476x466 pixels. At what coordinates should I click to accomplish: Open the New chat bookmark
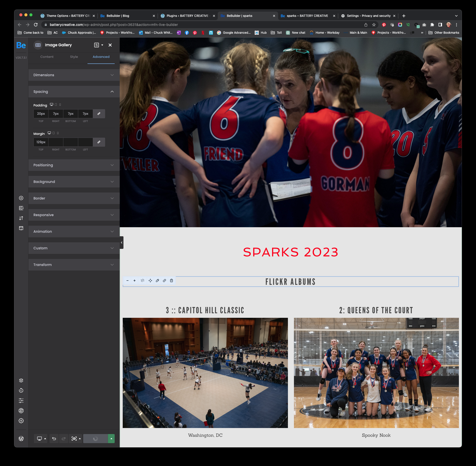pos(296,33)
